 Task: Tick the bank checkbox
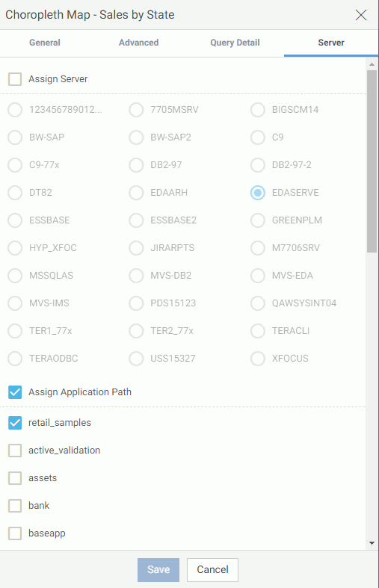[x=15, y=506]
